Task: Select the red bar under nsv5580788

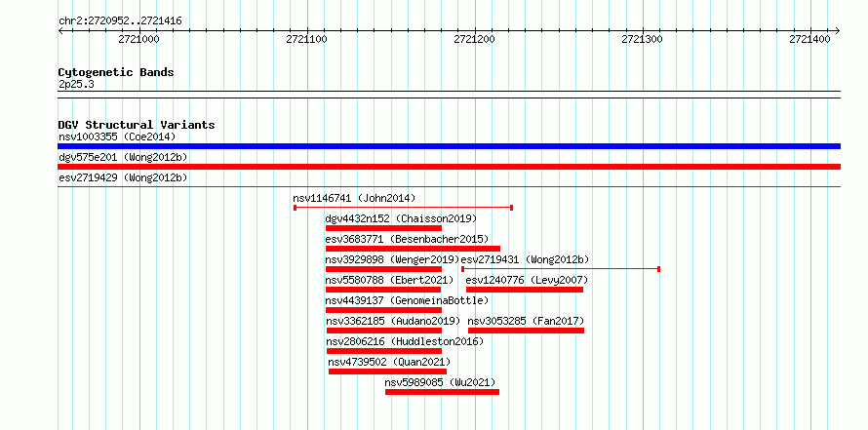Action: point(383,290)
